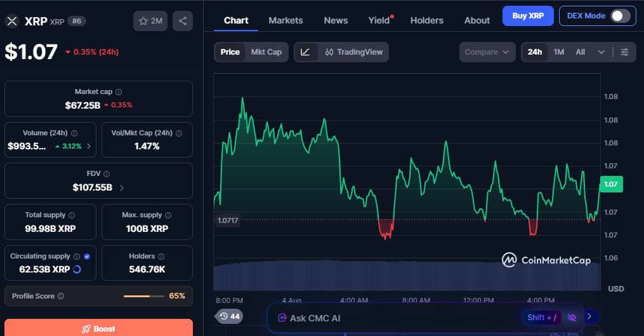Open the Compare dropdown
The height and width of the screenshot is (336, 644).
point(487,52)
